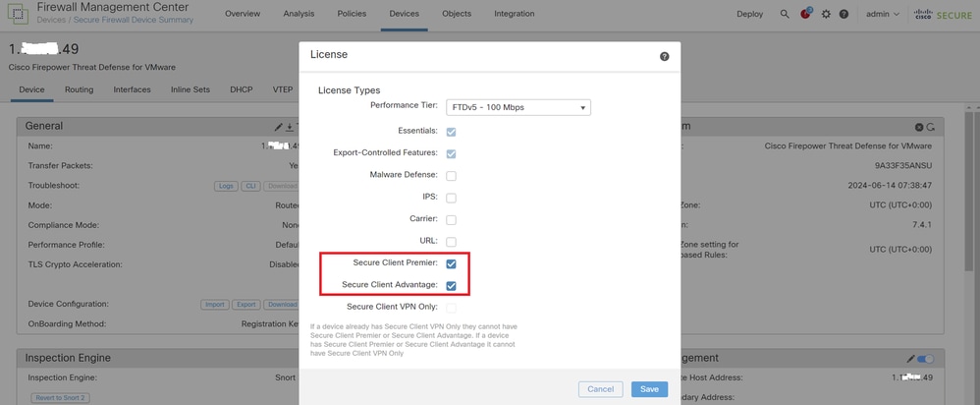Open the search magnifier icon
The width and height of the screenshot is (980, 405).
click(x=785, y=14)
